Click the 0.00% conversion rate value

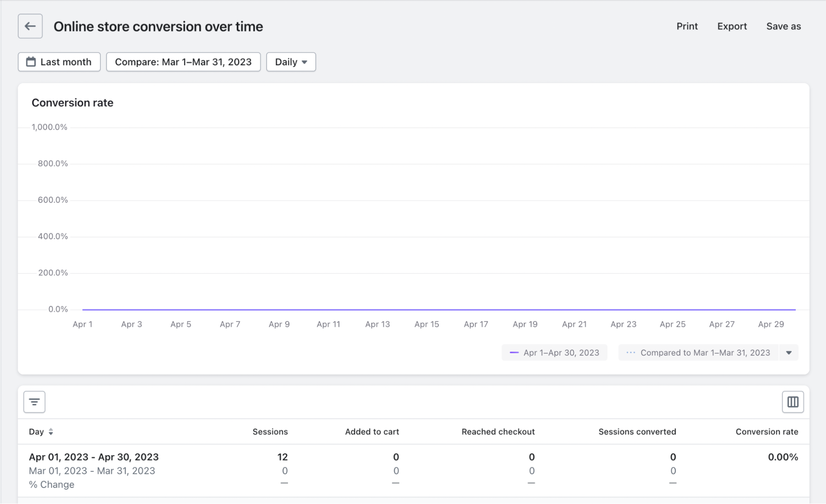tap(783, 457)
